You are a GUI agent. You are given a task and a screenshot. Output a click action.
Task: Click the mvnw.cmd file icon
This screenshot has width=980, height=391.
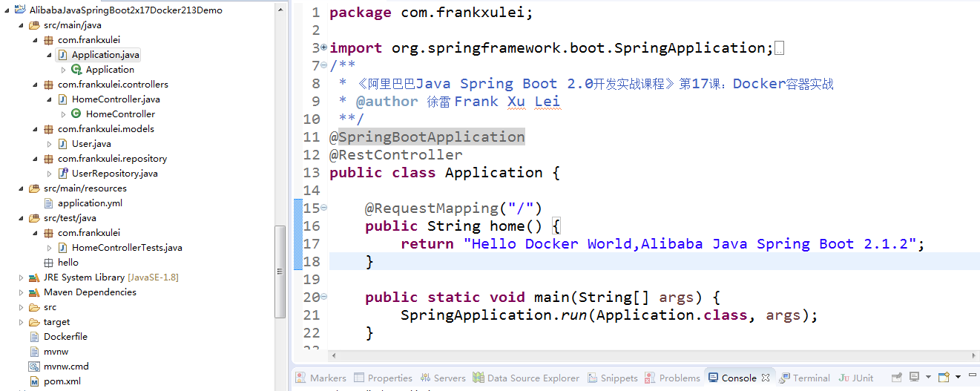click(x=34, y=366)
